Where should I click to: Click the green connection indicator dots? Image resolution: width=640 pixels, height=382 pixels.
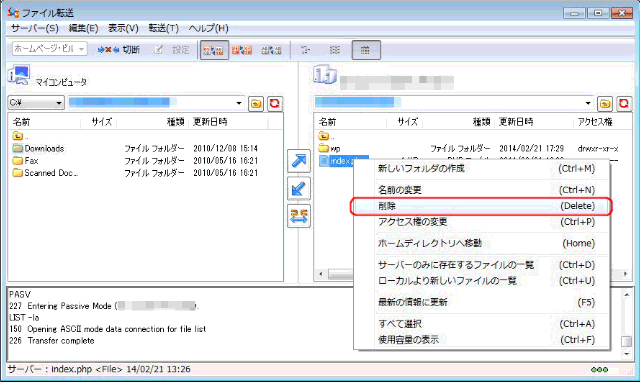click(599, 370)
